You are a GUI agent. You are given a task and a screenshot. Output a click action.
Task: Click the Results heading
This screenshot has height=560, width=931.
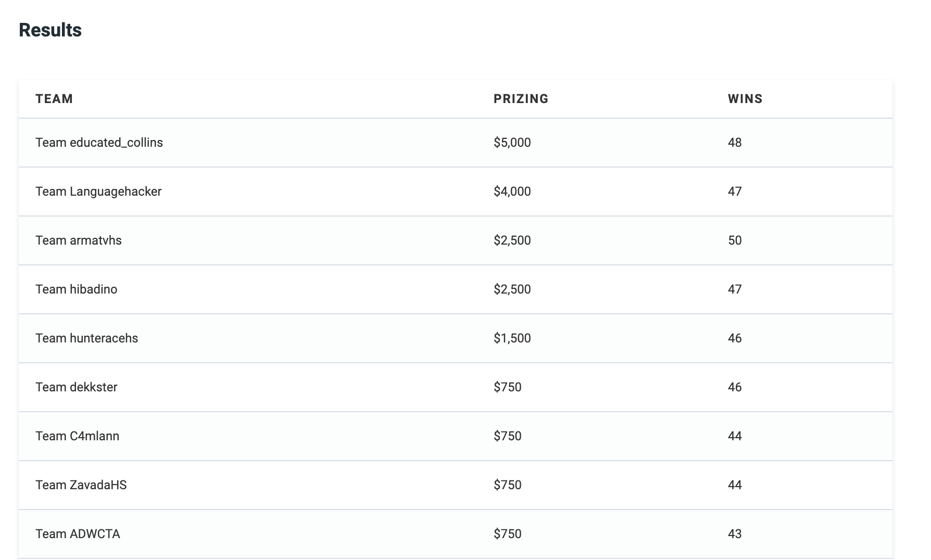(51, 30)
